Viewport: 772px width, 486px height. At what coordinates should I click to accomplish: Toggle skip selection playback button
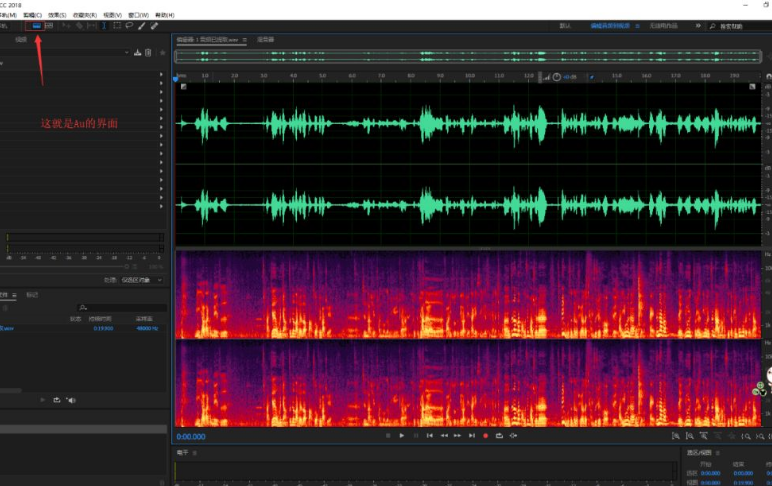514,436
